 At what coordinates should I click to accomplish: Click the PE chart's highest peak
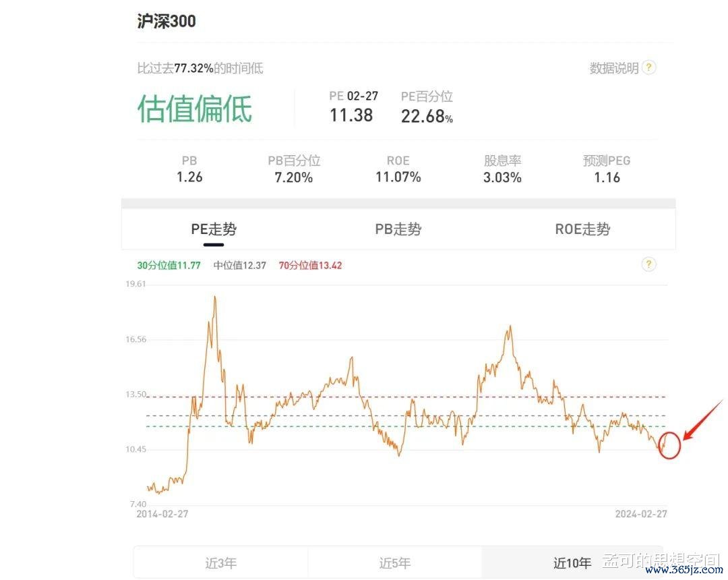pyautogui.click(x=214, y=297)
